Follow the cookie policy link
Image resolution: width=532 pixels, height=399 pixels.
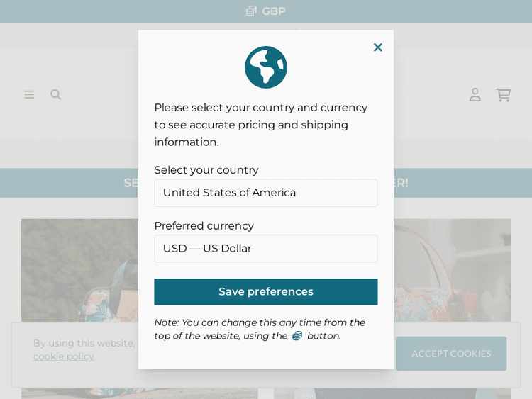pos(64,356)
